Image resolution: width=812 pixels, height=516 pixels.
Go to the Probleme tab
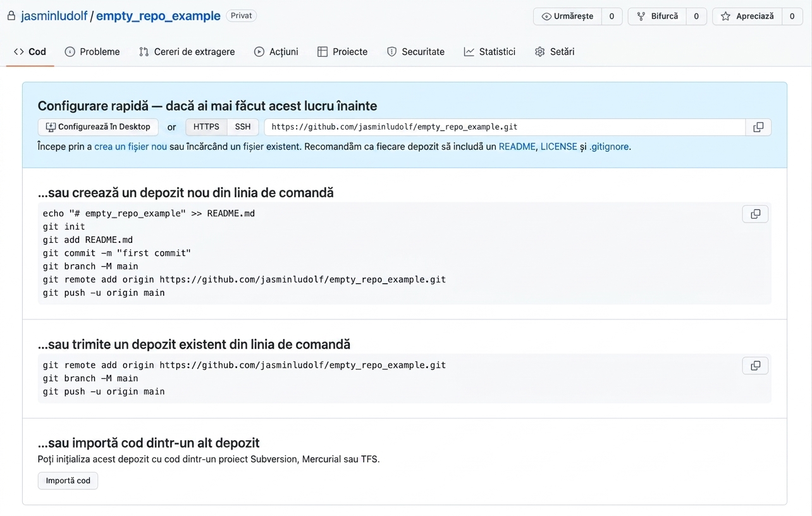coord(92,52)
